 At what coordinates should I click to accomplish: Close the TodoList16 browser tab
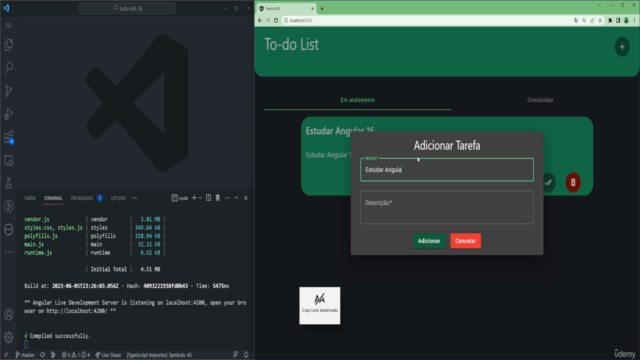312,9
